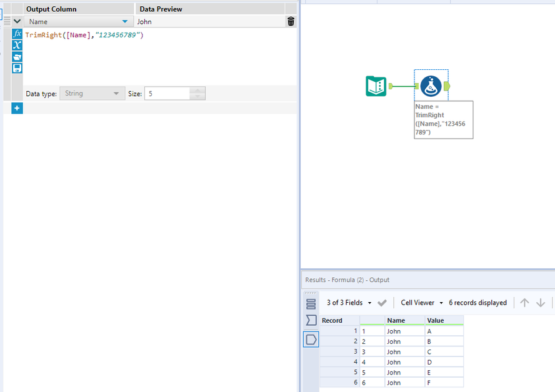Click the Formula tool input anchor
The height and width of the screenshot is (392, 555).
417,86
